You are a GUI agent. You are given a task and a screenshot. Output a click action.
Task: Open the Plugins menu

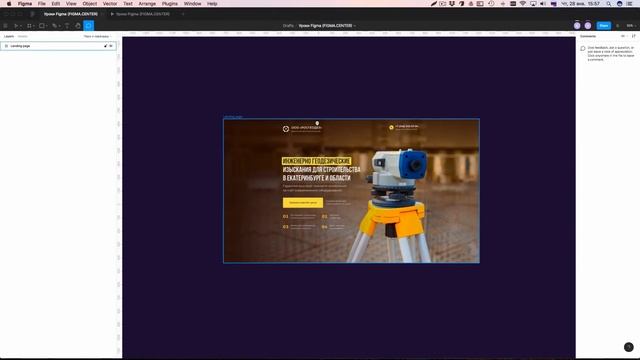pos(170,4)
